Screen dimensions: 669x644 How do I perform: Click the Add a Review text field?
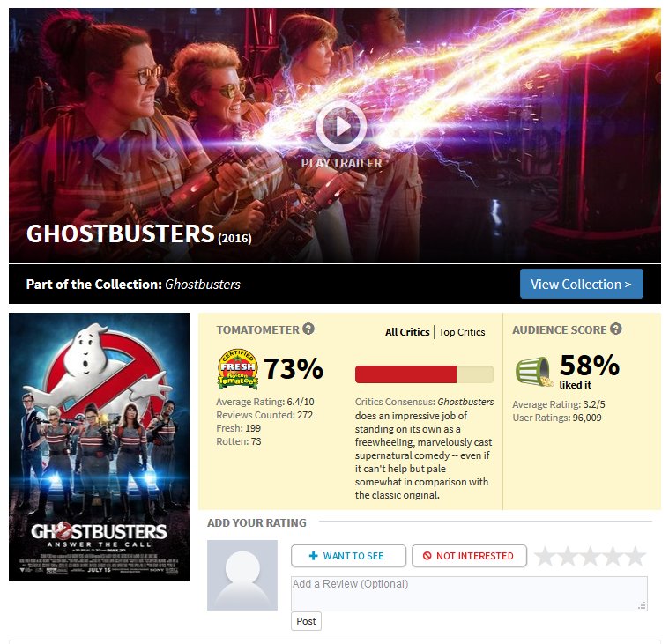click(x=469, y=593)
